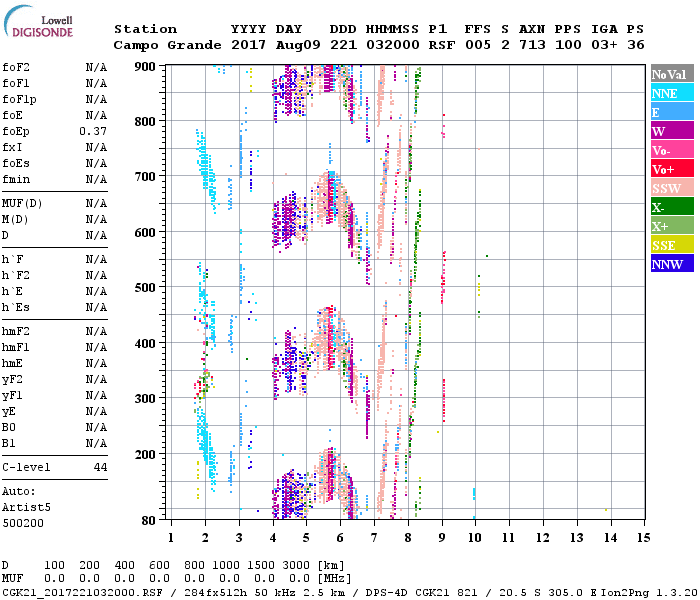The width and height of the screenshot is (700, 600).
Task: Select the SSW light pink legend swatch
Action: 671,188
